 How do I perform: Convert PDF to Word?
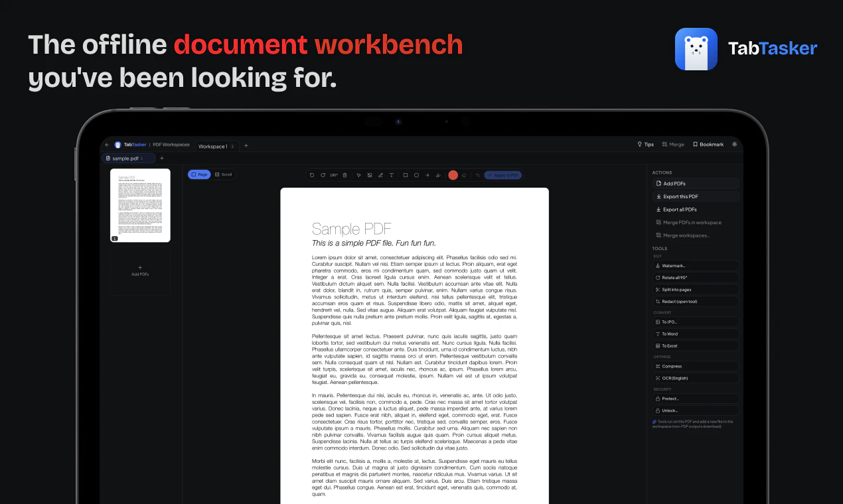coord(696,334)
